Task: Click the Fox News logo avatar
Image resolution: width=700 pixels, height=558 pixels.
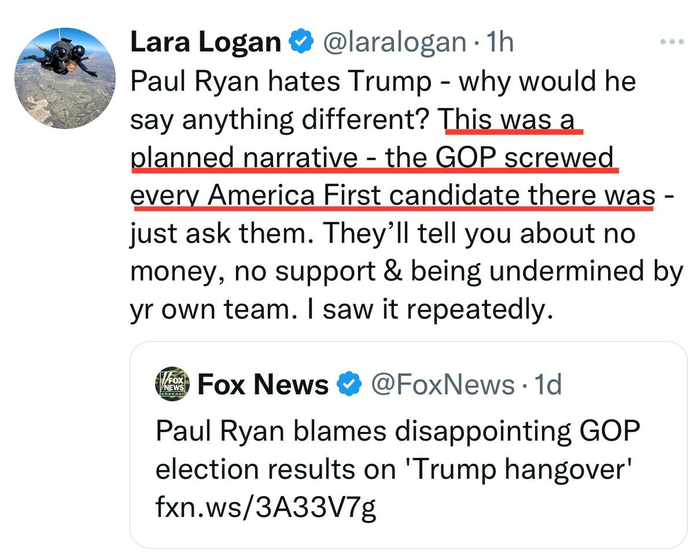Action: [174, 384]
